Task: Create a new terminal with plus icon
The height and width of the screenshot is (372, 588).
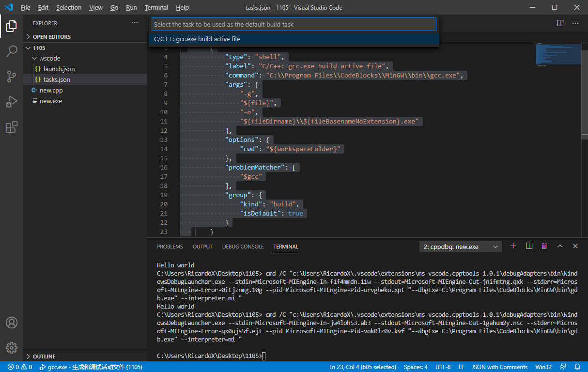Action: click(x=513, y=247)
